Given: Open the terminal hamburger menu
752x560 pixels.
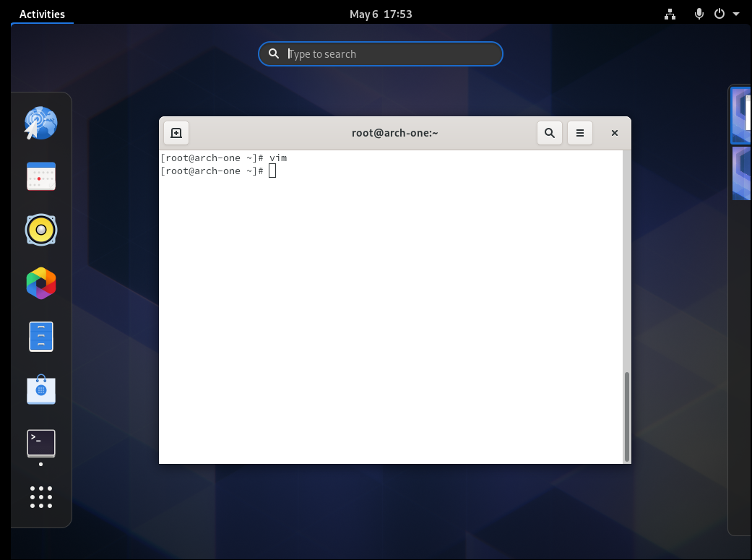Looking at the screenshot, I should 580,133.
